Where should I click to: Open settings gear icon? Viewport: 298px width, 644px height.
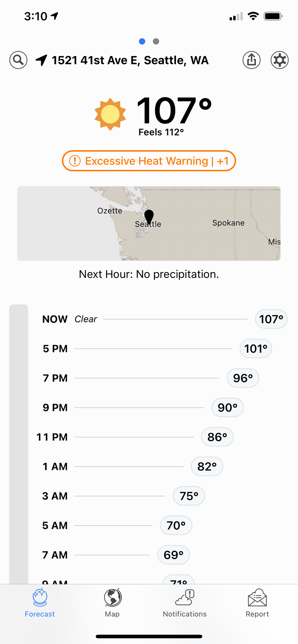[x=279, y=60]
